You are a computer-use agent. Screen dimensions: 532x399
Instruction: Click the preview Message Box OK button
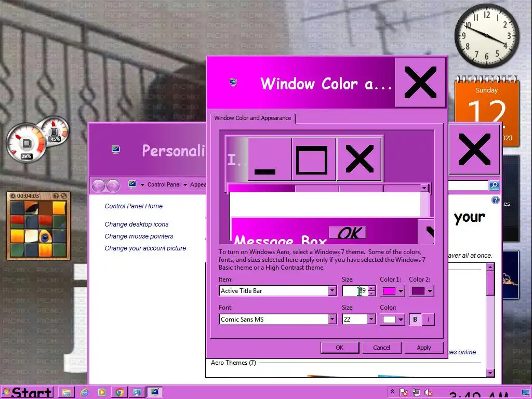pos(348,233)
